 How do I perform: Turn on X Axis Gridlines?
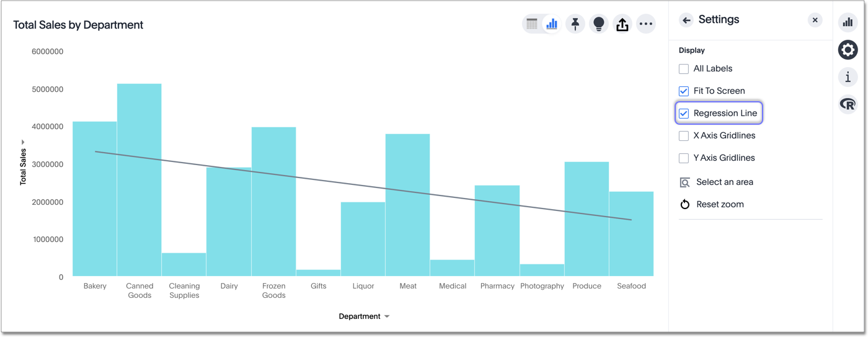tap(684, 136)
